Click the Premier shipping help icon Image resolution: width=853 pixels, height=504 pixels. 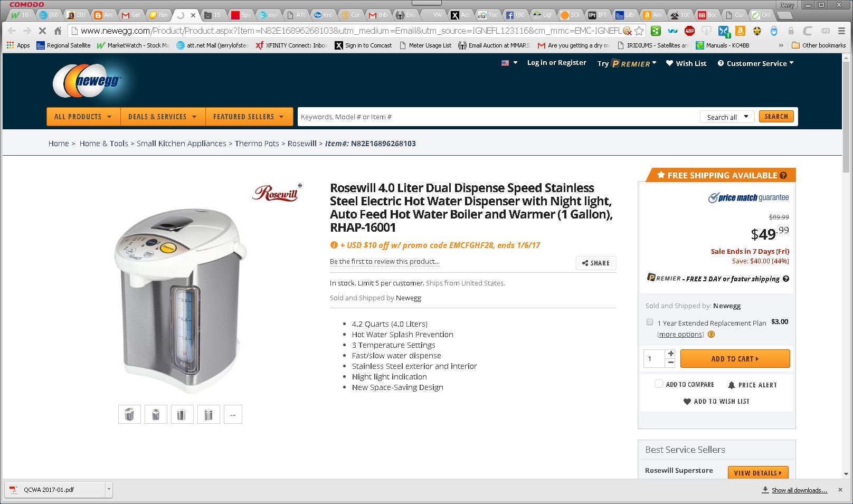786,279
